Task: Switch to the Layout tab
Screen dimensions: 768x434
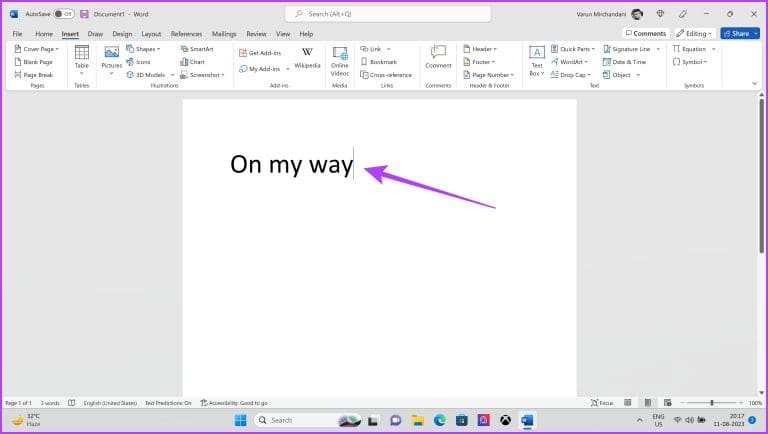Action: (x=151, y=34)
